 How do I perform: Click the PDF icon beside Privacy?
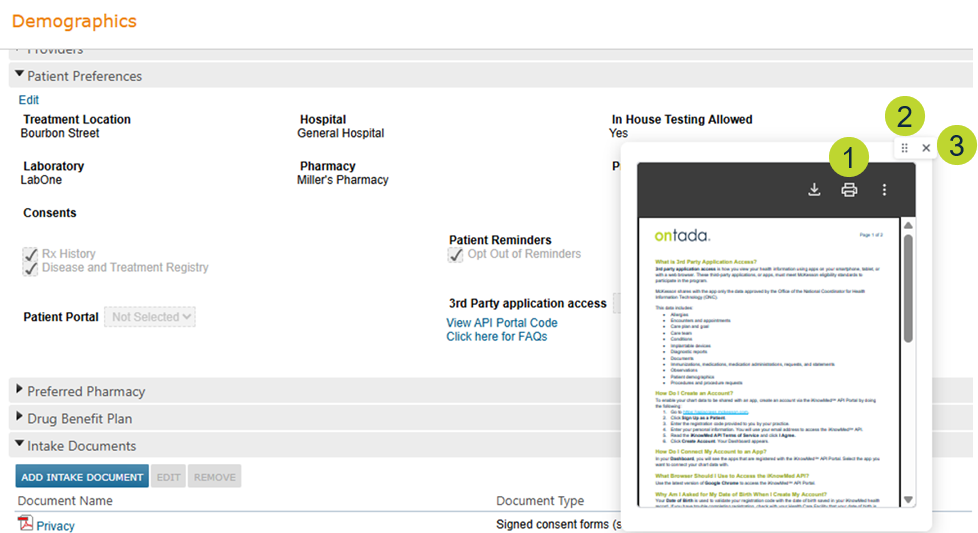tap(25, 525)
